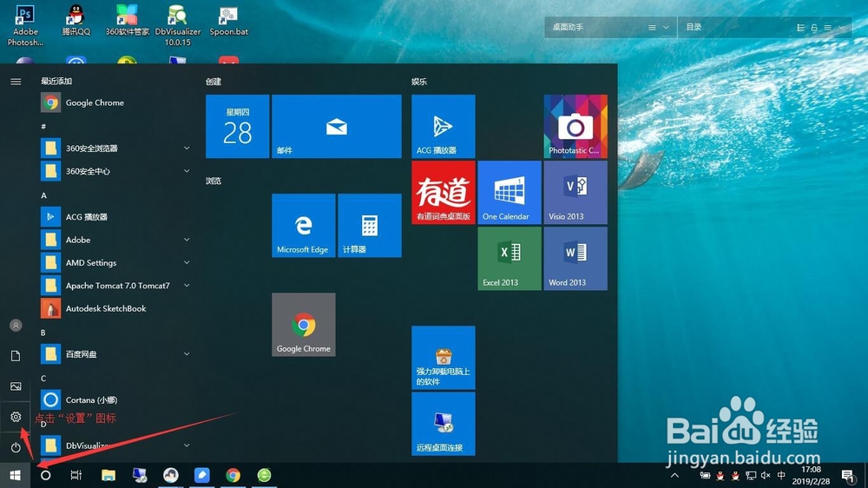868x488 pixels.
Task: Select the Spoon.bat desktop file
Action: click(228, 21)
